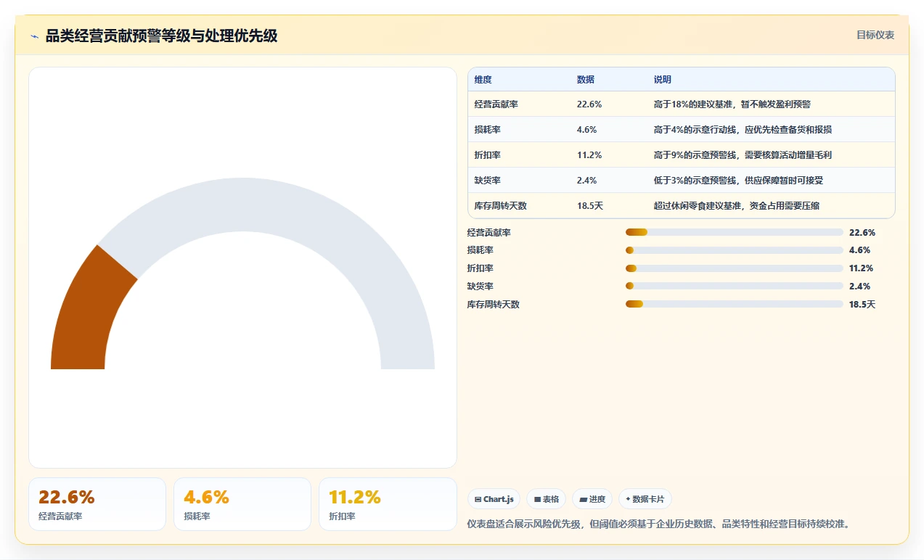Viewport: 924px width, 560px height.
Task: Click the note 超过休闲零食建议基准，资金占用需要压缩
Action: pos(737,206)
